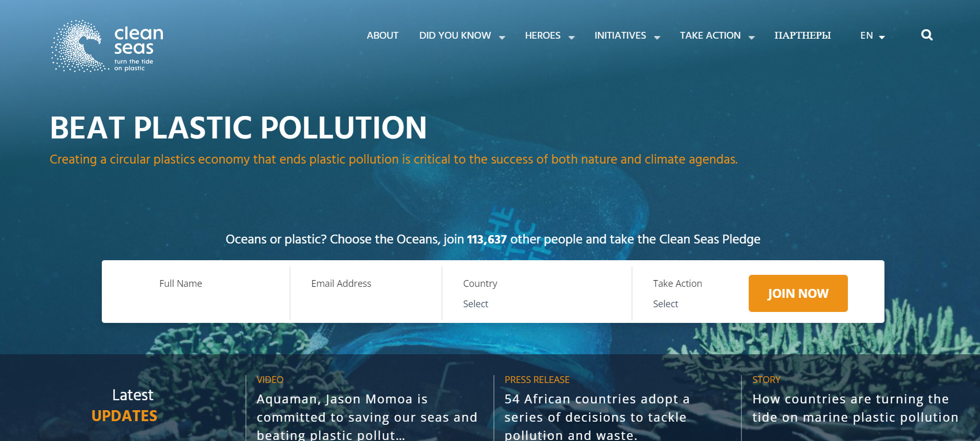Expand the TAKE ACTION menu caret

(752, 38)
